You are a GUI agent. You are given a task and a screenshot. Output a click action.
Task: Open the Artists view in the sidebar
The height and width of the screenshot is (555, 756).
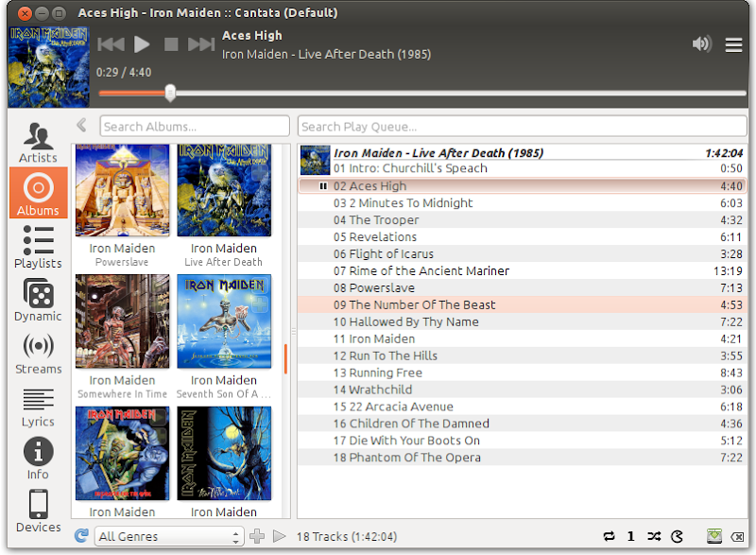(38, 142)
